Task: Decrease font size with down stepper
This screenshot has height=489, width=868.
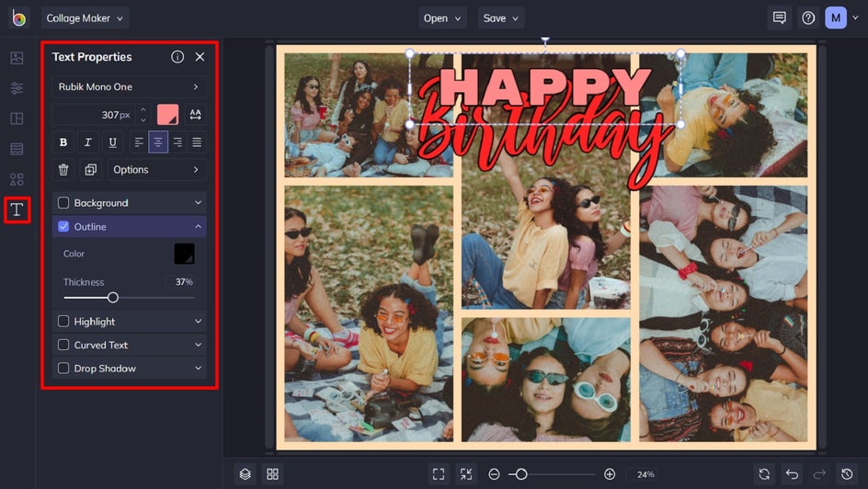Action: (x=143, y=119)
